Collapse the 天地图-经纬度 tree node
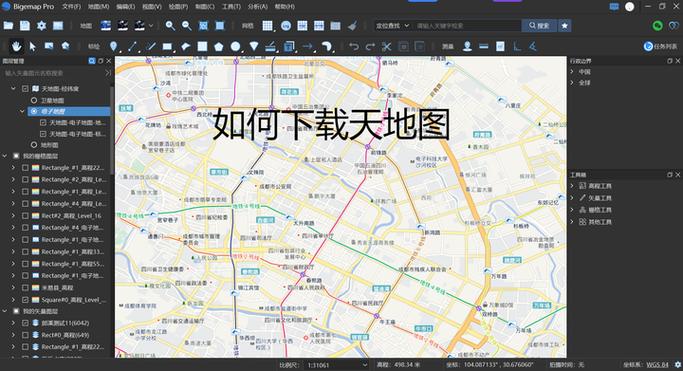The width and height of the screenshot is (683, 371). point(14,88)
